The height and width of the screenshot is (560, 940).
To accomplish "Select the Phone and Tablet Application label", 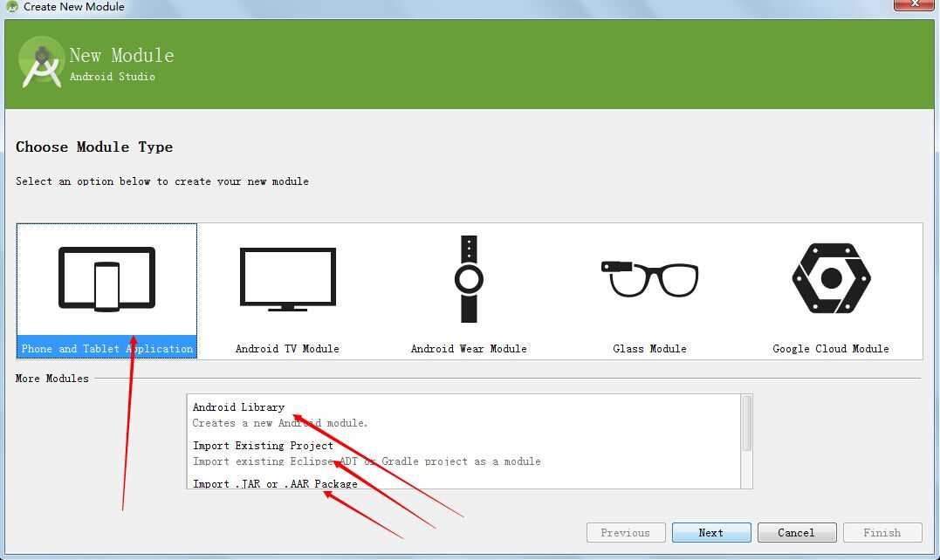I will click(x=106, y=349).
